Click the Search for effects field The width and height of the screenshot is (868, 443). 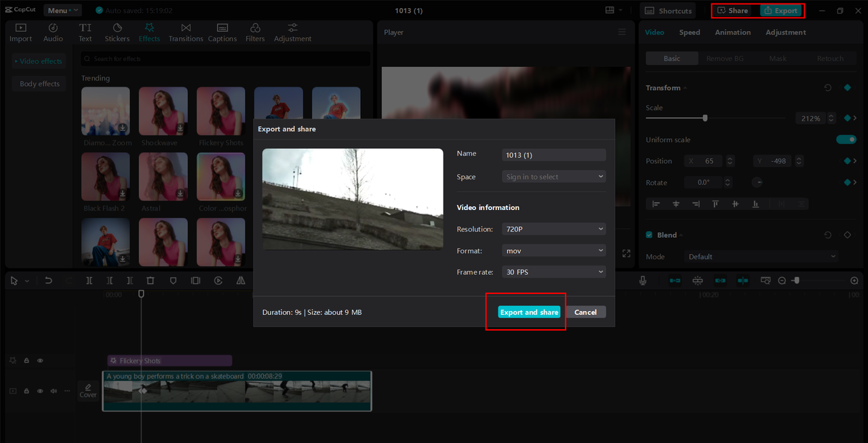226,59
